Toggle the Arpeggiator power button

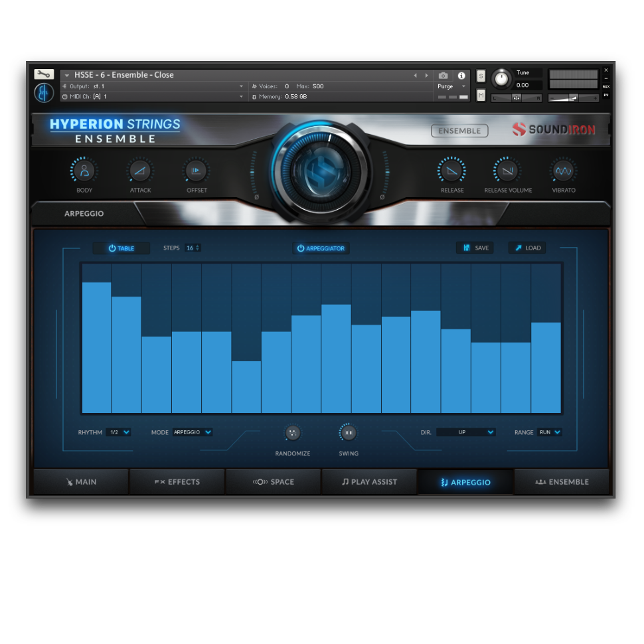(x=321, y=248)
